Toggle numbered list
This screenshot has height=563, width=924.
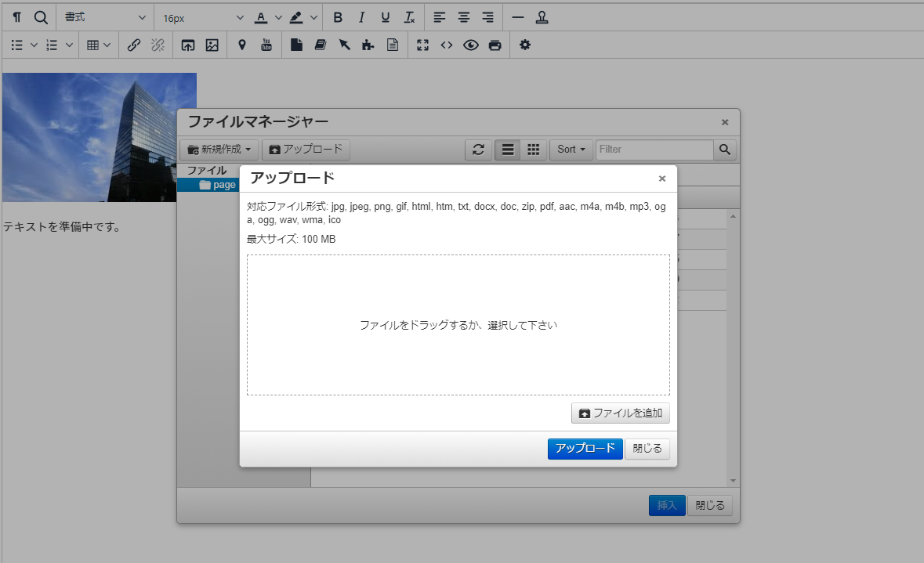(x=52, y=45)
